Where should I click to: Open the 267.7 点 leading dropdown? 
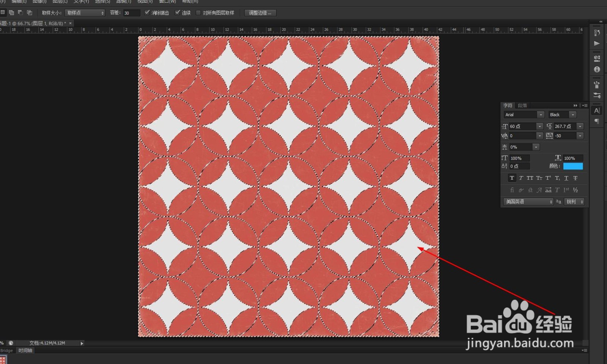(580, 126)
